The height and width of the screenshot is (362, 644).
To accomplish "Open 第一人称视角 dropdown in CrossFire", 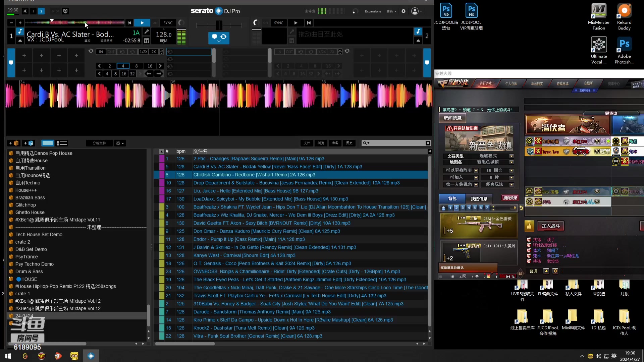I will coord(476,185).
